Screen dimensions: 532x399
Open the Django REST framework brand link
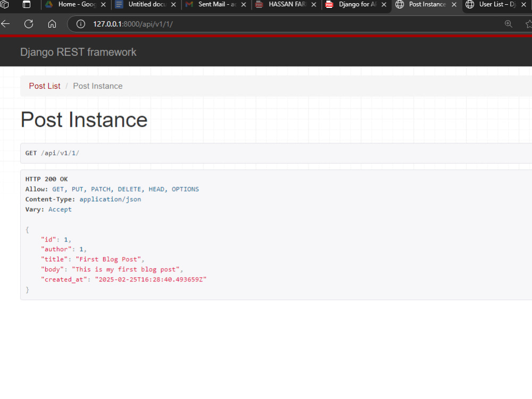point(78,52)
